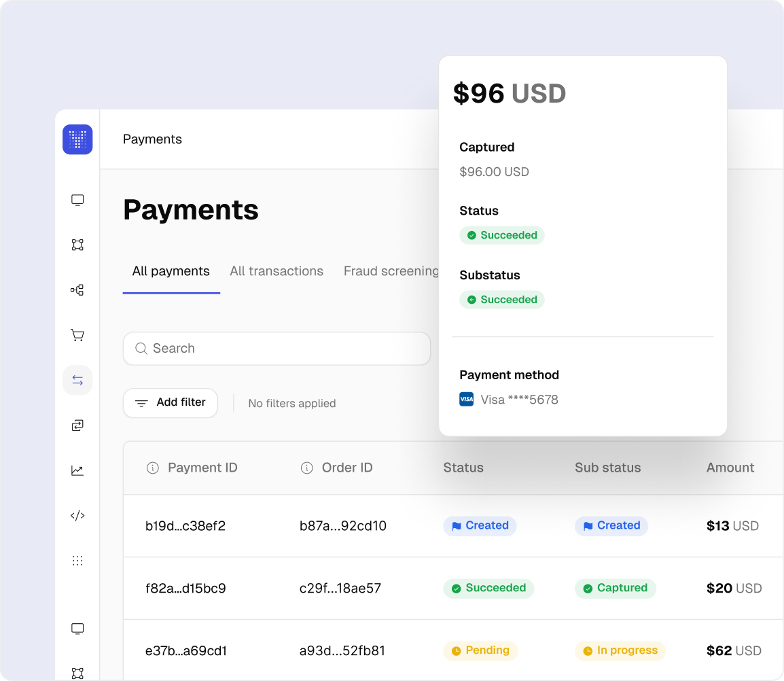Click the Add filter button
Screen dimensions: 784x681
[x=171, y=403]
